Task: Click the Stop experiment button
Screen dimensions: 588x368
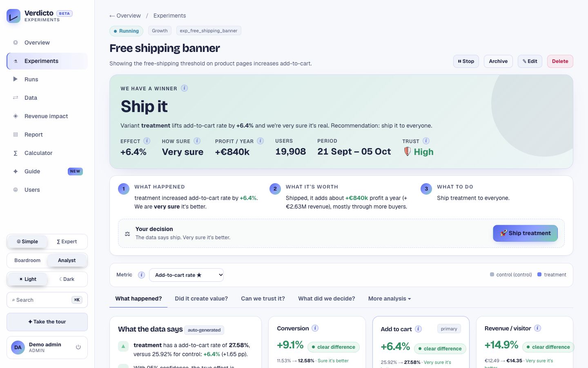Action: pos(466,61)
